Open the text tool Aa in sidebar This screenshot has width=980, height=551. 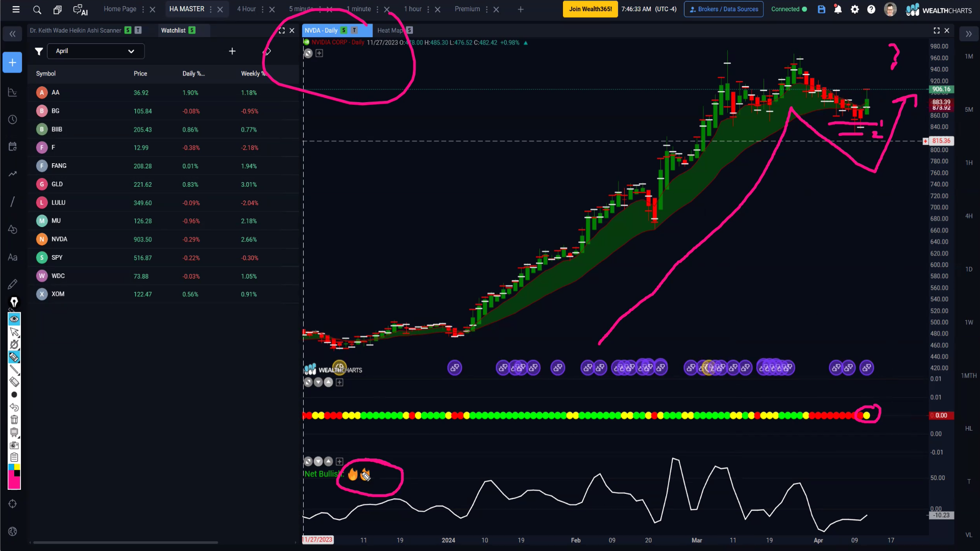(x=13, y=257)
